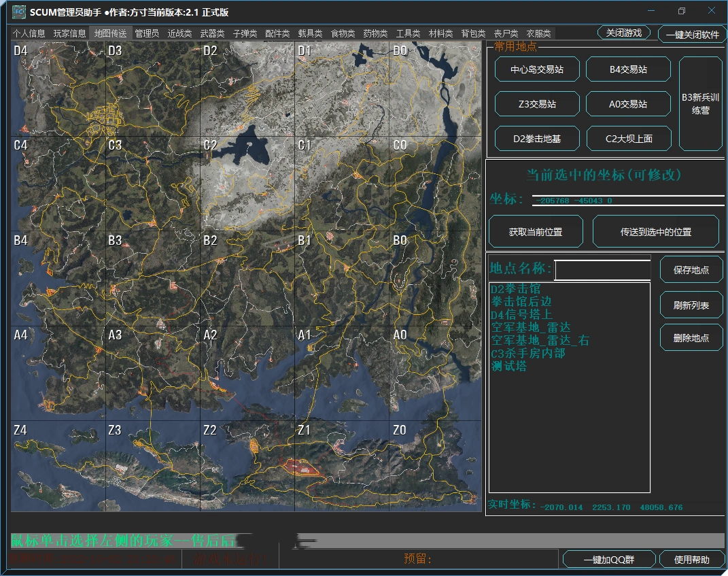
Task: Select the 地图传送 tab
Action: pyautogui.click(x=110, y=33)
